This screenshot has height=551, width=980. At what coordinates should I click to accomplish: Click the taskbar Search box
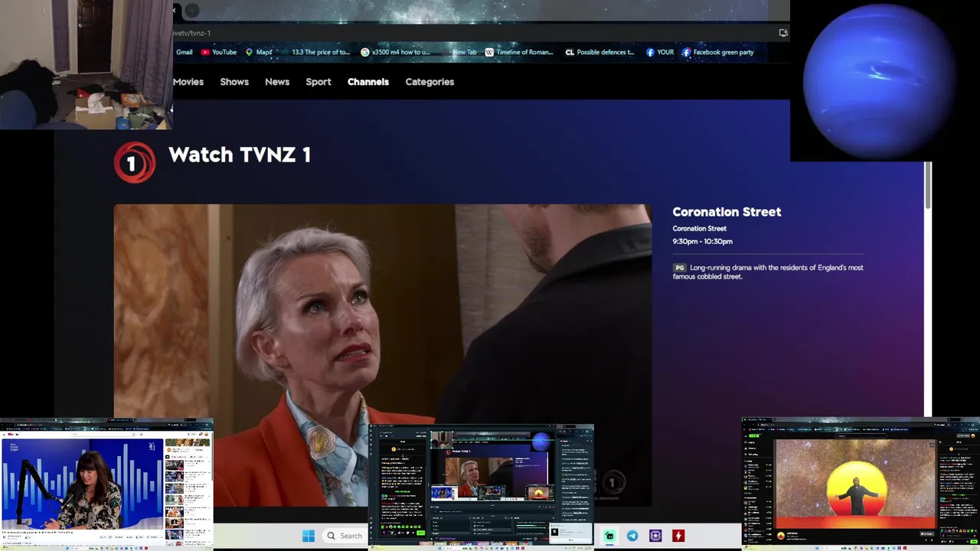pos(345,536)
